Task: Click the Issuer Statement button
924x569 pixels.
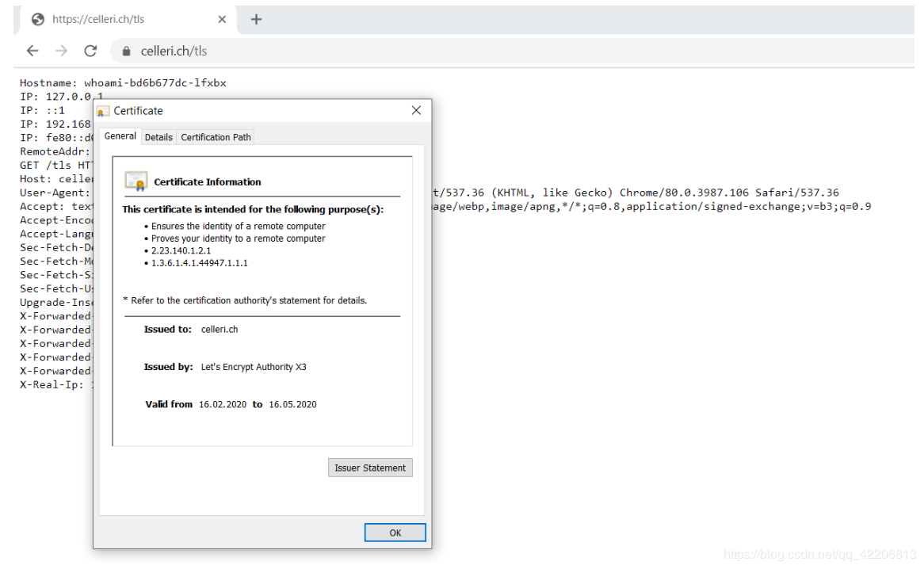Action: pyautogui.click(x=370, y=468)
